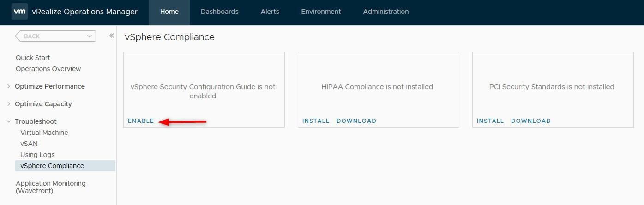Click 'PCI Security Standards is not installed' text
The width and height of the screenshot is (644, 205).
(552, 87)
